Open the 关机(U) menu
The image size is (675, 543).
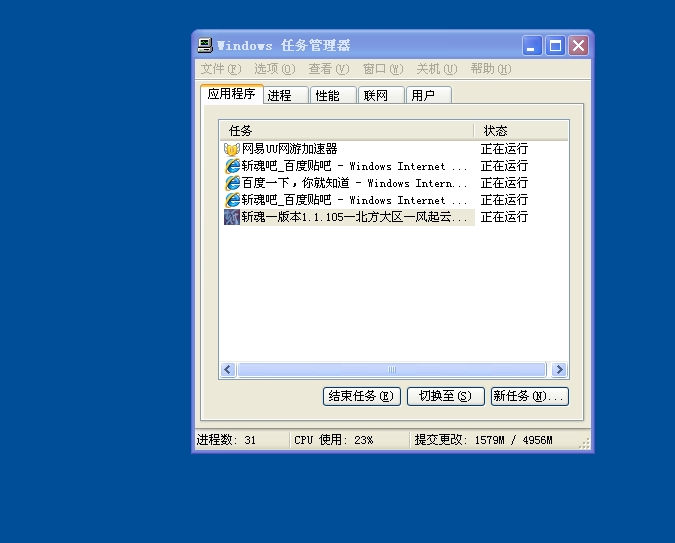click(437, 69)
